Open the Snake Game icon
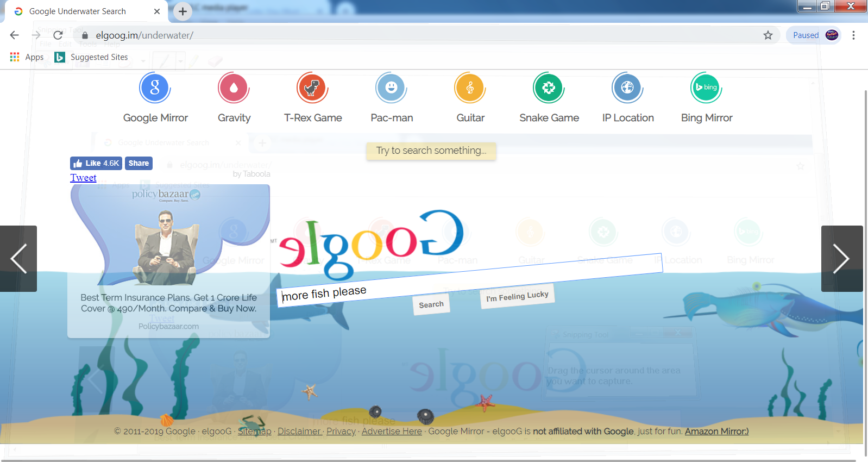 pos(549,88)
